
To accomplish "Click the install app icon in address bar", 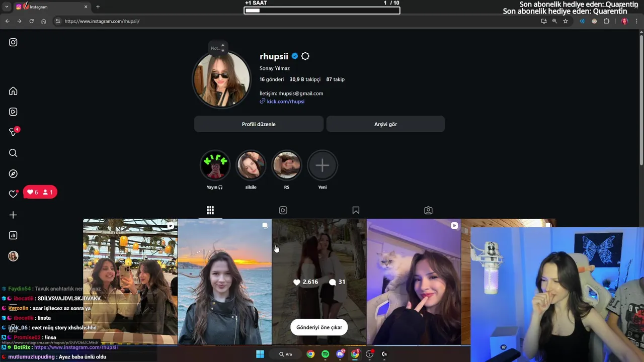I will 543,21.
